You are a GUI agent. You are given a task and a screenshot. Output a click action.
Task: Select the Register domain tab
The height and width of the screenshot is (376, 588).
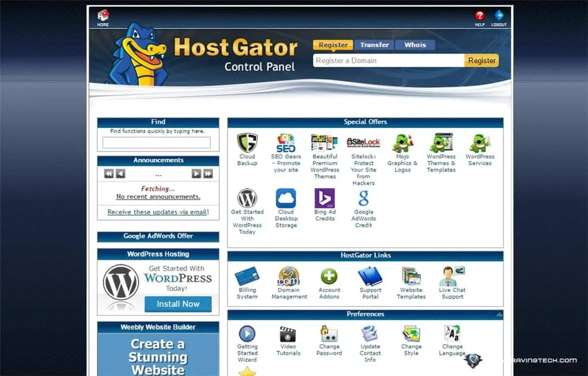[x=333, y=45]
